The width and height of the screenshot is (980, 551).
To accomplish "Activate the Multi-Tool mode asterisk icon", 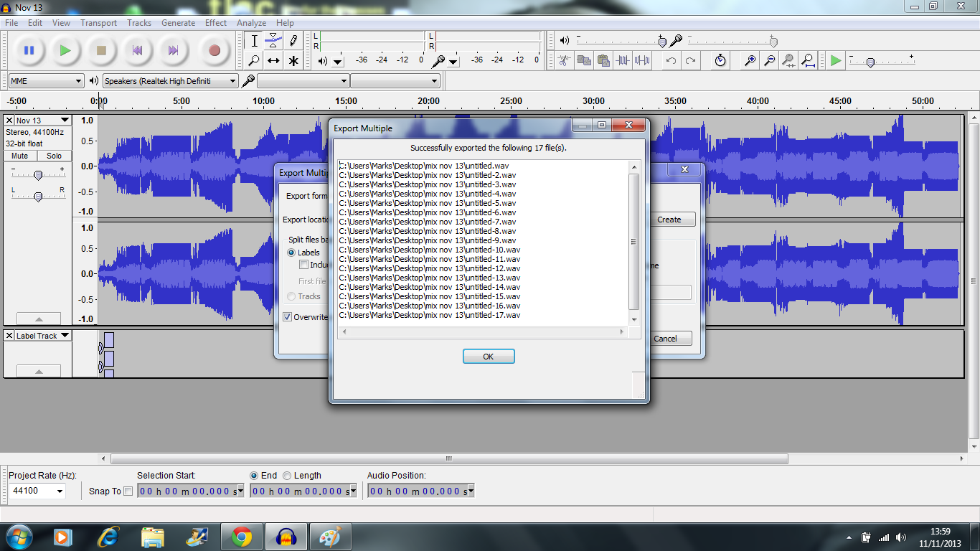I will tap(293, 61).
